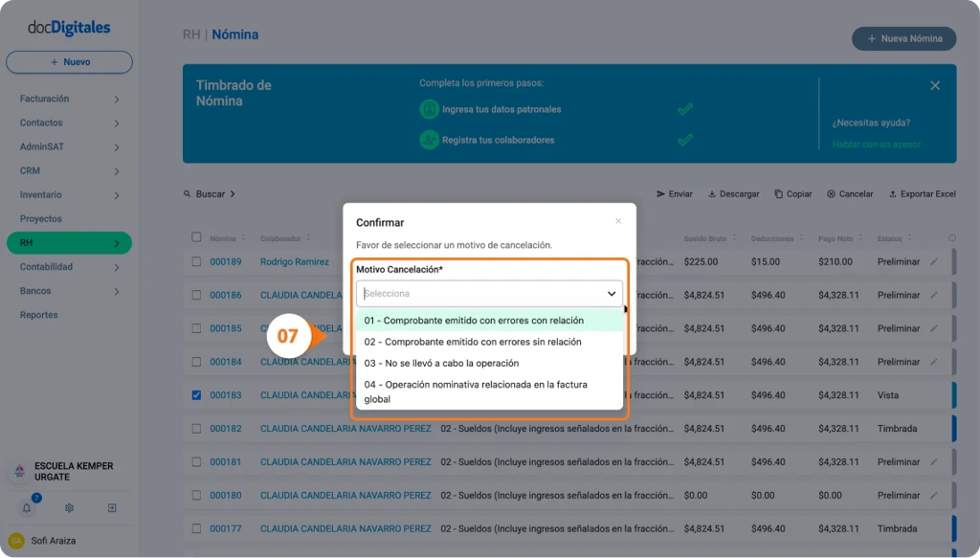Screen dimensions: 980x558
Task: Open the Motivo Cancelación dropdown
Action: [489, 294]
